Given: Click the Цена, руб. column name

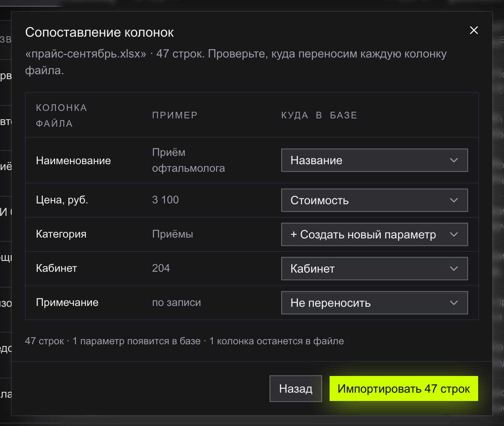Looking at the screenshot, I should pyautogui.click(x=62, y=200).
